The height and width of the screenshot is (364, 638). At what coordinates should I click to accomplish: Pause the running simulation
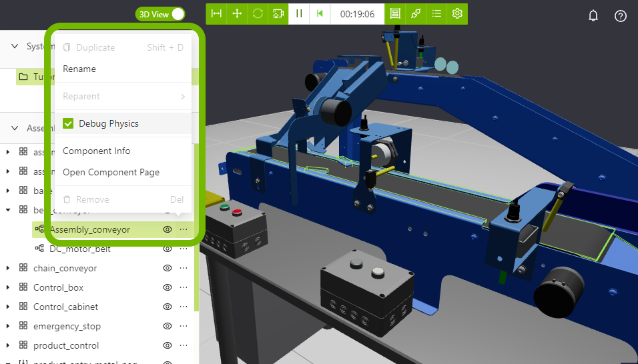(x=299, y=13)
